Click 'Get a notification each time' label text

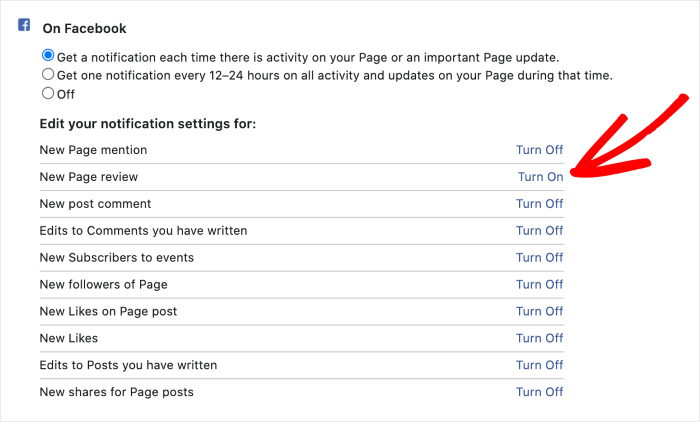pos(308,58)
